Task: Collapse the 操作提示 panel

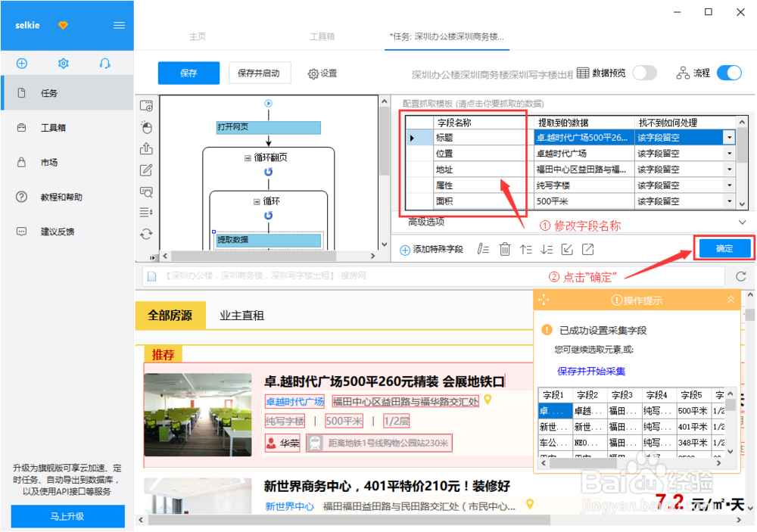Action: tap(731, 300)
